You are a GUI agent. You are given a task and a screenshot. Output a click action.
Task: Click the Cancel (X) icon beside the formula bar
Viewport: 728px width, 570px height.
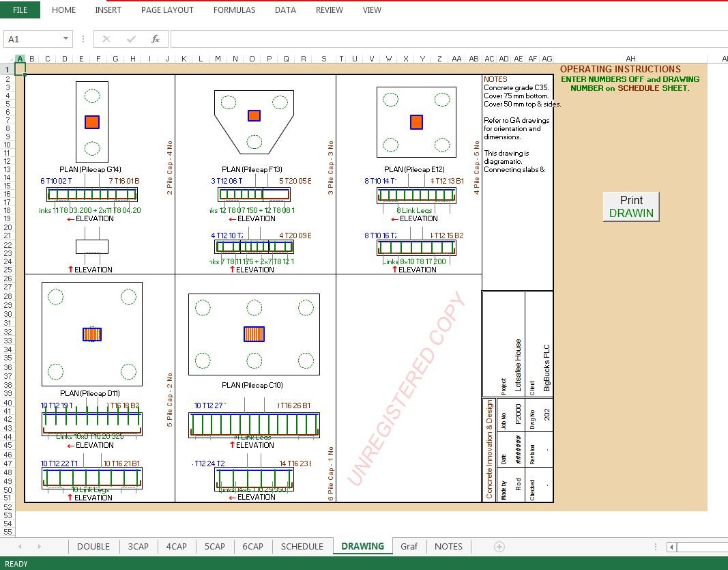click(107, 39)
